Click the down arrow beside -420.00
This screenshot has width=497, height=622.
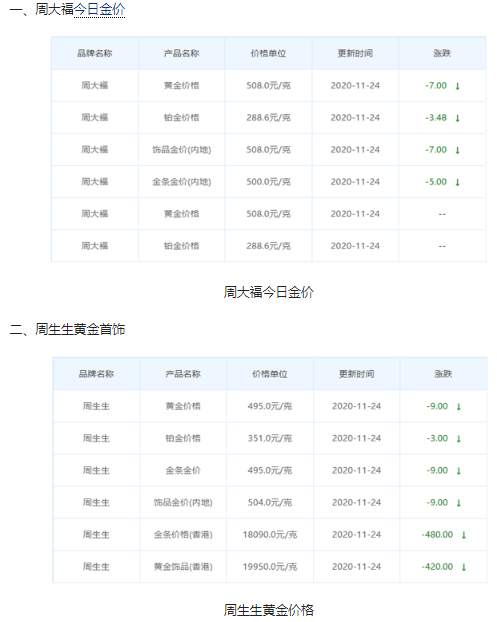464,567
